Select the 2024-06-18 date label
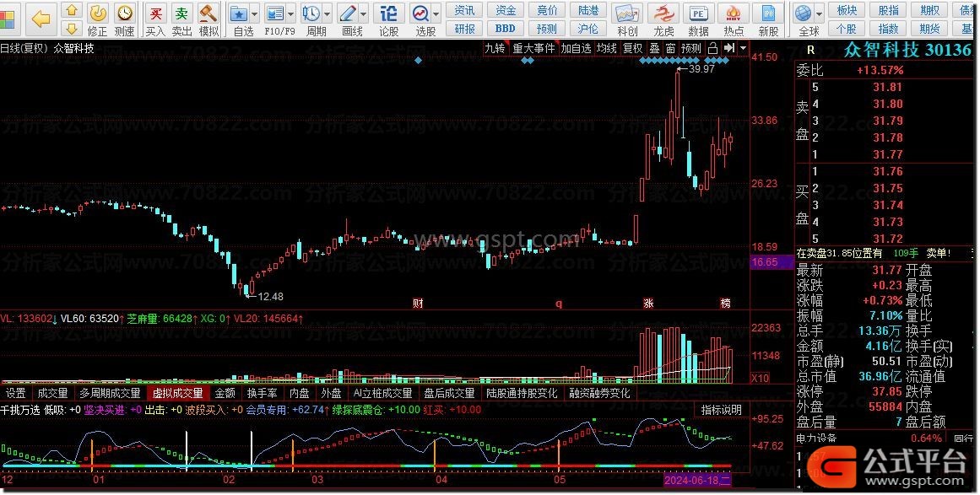This screenshot has width=980, height=495. click(697, 480)
